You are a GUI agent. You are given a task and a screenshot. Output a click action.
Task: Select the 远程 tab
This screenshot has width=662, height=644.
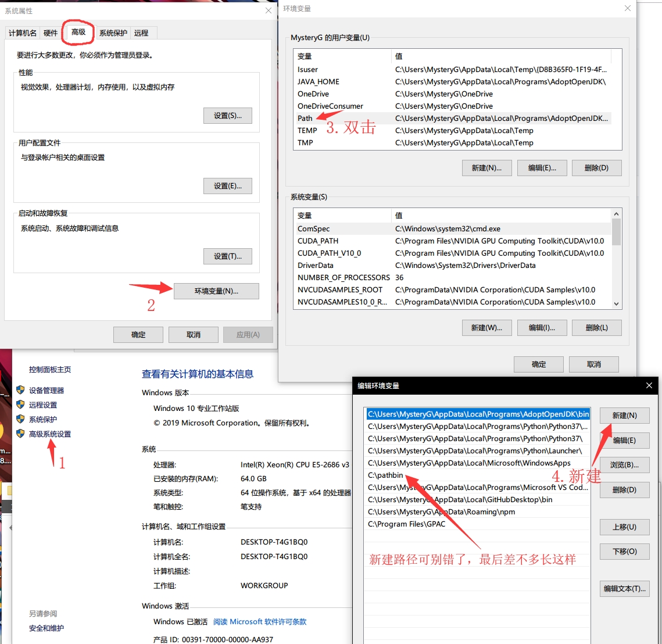pyautogui.click(x=141, y=33)
